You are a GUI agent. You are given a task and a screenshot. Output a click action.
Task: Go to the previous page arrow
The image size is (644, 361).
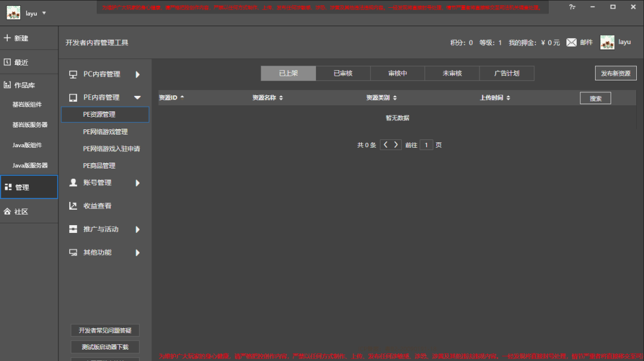tap(385, 145)
